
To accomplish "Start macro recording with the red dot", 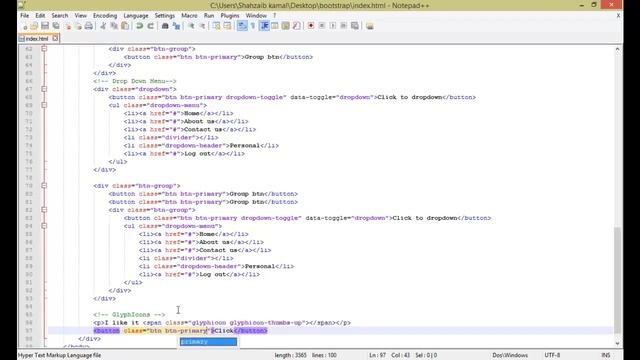I will pos(311,26).
